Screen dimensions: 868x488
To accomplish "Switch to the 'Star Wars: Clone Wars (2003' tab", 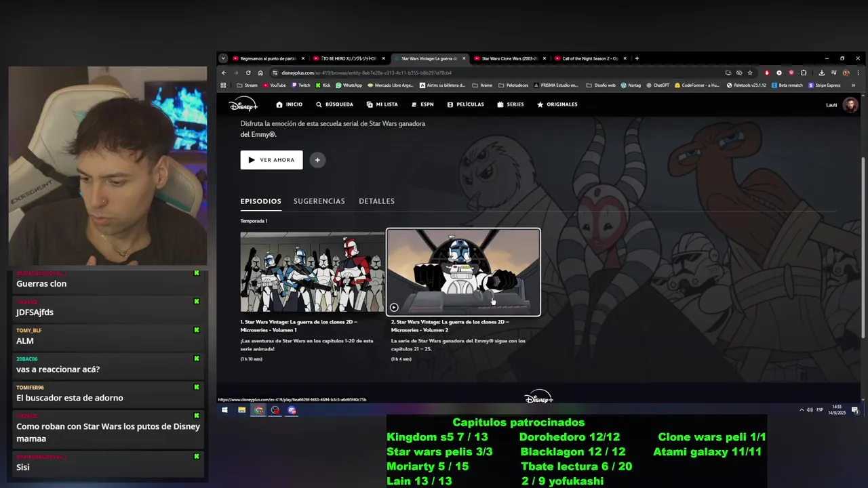I will 510,58.
